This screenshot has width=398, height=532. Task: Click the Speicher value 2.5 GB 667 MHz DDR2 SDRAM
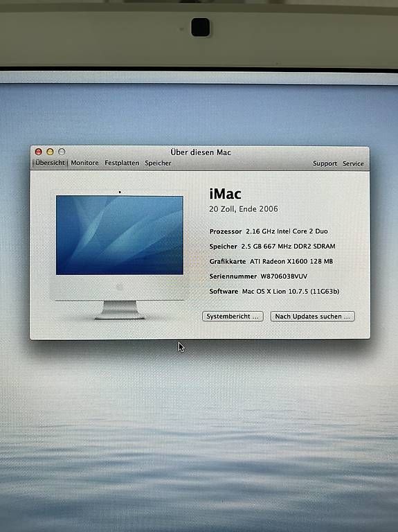(x=288, y=247)
